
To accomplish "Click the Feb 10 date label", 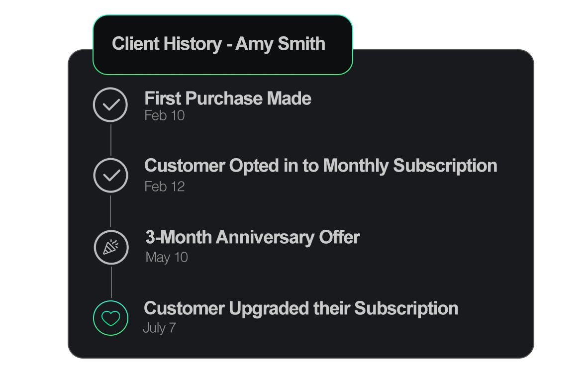I will tap(165, 115).
